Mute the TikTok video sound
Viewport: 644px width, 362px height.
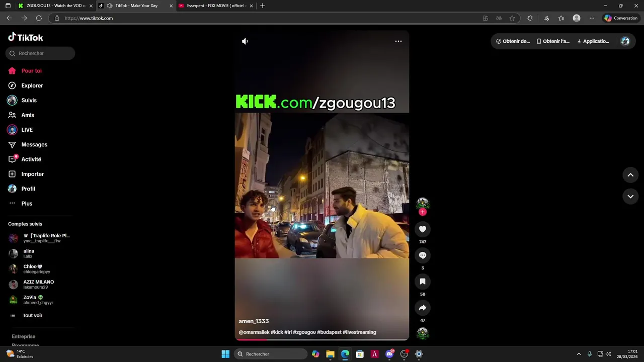245,41
